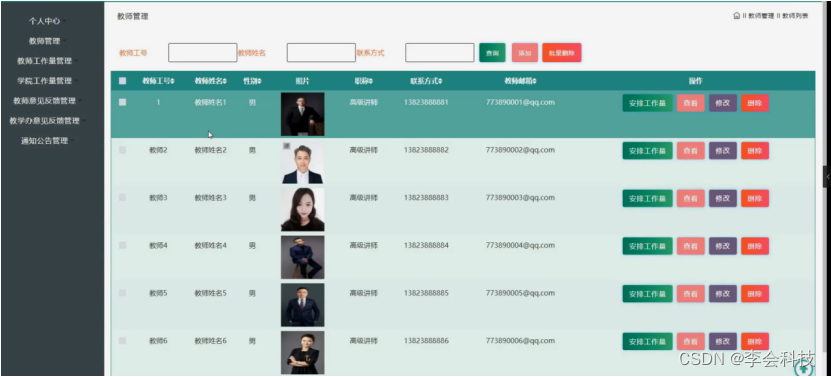
Task: Sort the table by 性别 column
Action: (252, 81)
